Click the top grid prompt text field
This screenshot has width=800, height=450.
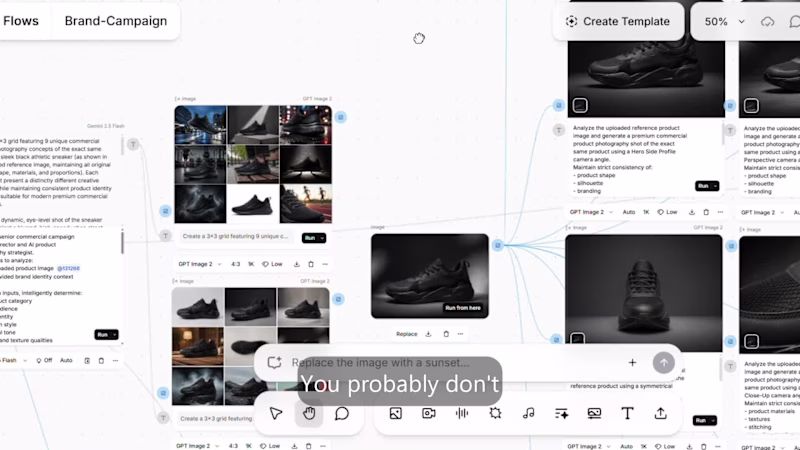237,237
